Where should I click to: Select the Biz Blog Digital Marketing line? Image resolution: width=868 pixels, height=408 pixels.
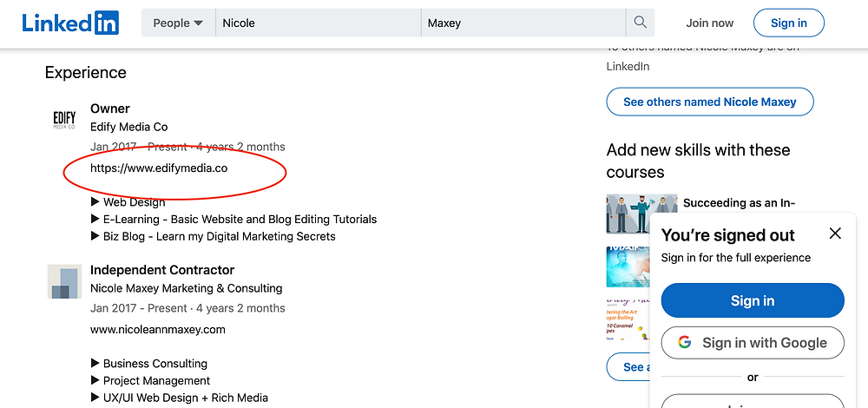click(214, 236)
